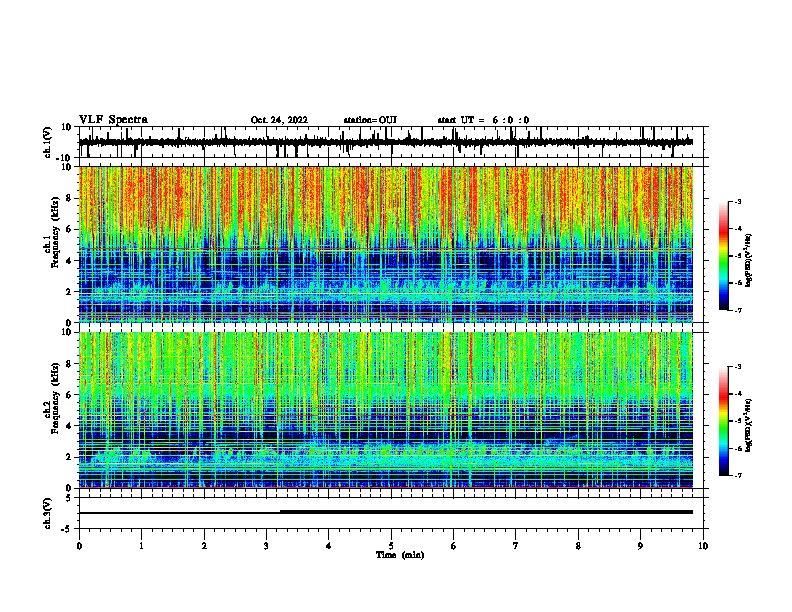Click the '0' tick on the time axis

pos(79,546)
